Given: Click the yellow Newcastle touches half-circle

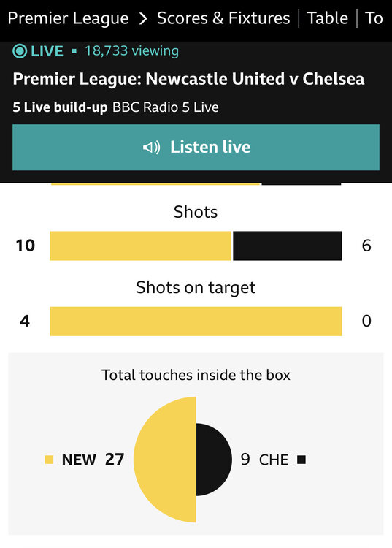Looking at the screenshot, I should tap(165, 460).
